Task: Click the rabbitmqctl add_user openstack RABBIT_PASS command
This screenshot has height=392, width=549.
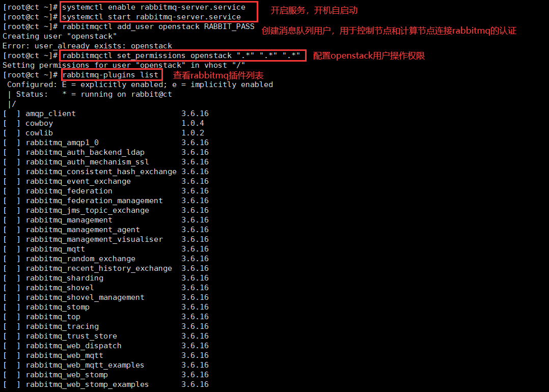Action: [x=158, y=26]
